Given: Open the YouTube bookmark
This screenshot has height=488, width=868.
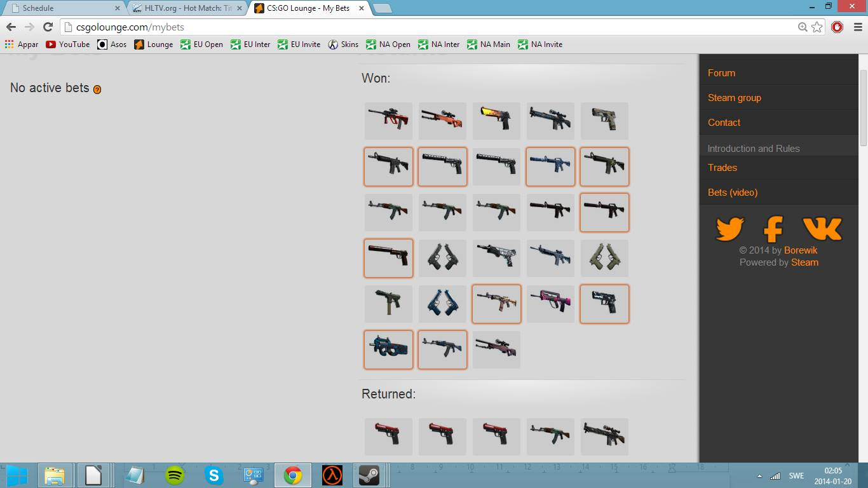Looking at the screenshot, I should pyautogui.click(x=68, y=44).
